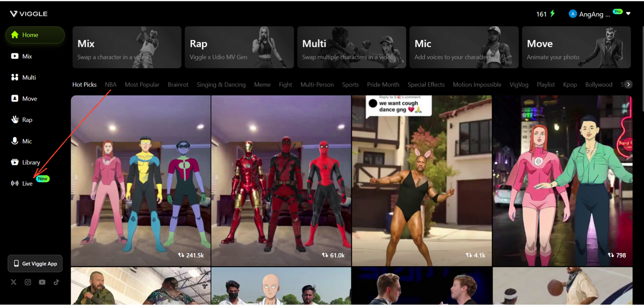Image resolution: width=644 pixels, height=306 pixels.
Task: Open the Iron Man, Deadpool, Spider-Man video
Action: coord(281,181)
